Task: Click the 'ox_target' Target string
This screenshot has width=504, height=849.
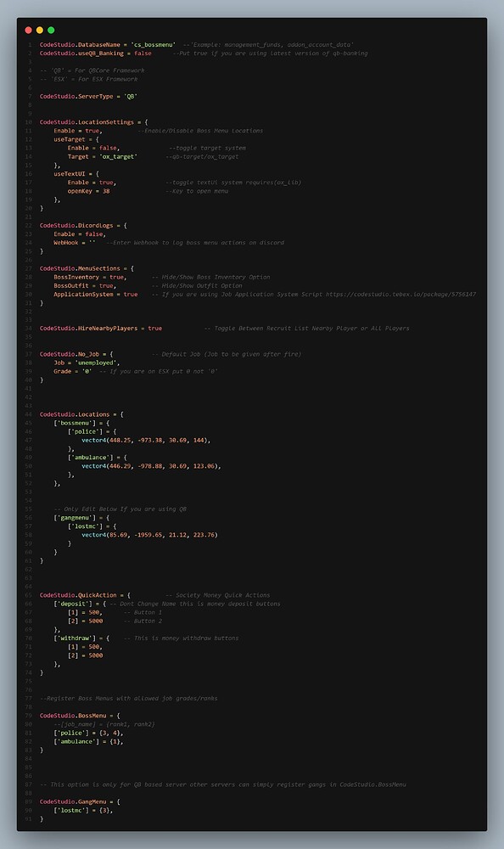Action: (x=118, y=156)
